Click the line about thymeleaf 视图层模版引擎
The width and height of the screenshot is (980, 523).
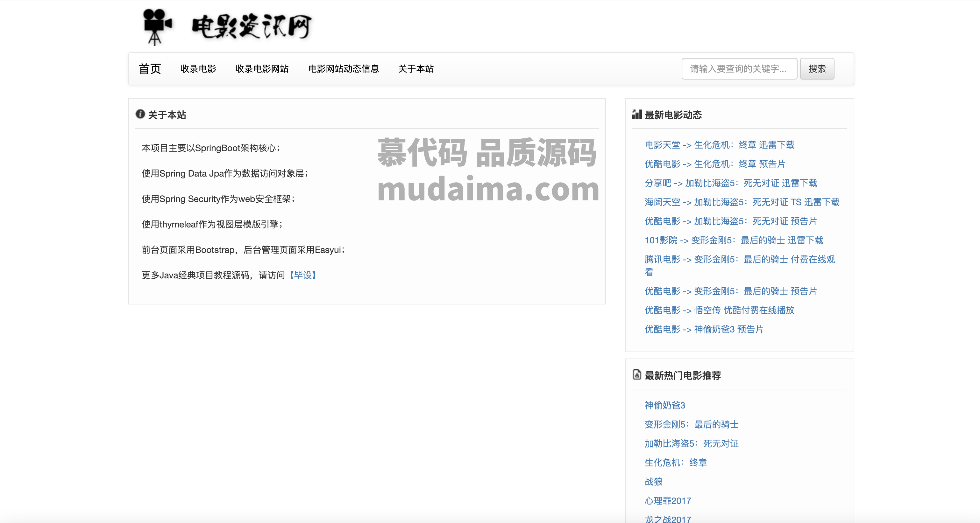click(212, 224)
